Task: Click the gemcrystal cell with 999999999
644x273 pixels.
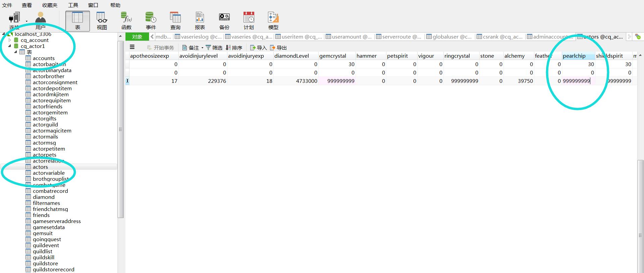Action: 337,81
